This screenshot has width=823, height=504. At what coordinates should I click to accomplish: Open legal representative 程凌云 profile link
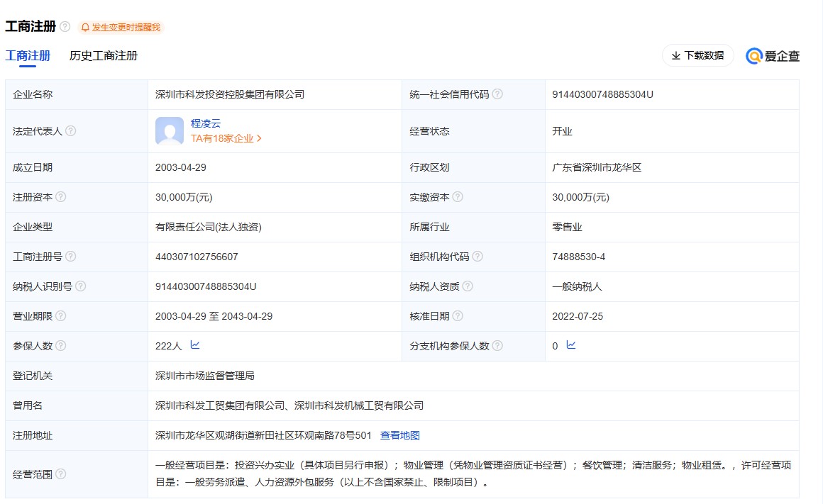point(206,123)
